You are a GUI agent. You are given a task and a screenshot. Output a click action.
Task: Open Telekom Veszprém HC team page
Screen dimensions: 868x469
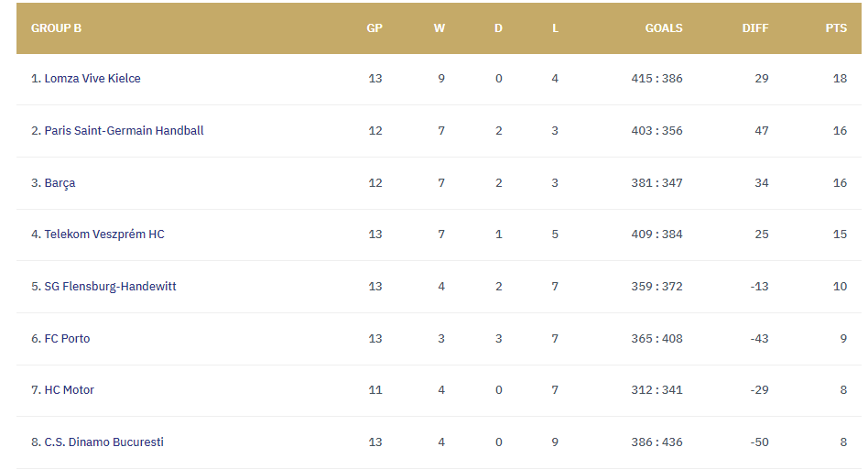(x=104, y=234)
